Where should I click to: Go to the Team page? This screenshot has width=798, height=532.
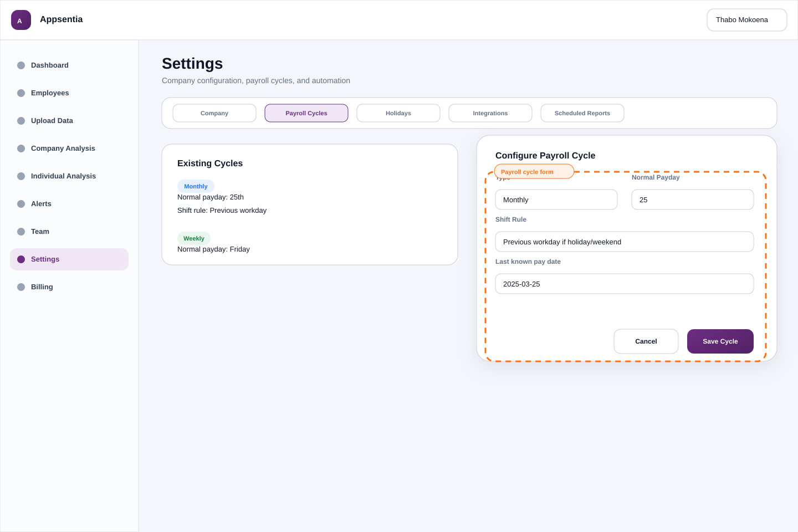(x=69, y=232)
